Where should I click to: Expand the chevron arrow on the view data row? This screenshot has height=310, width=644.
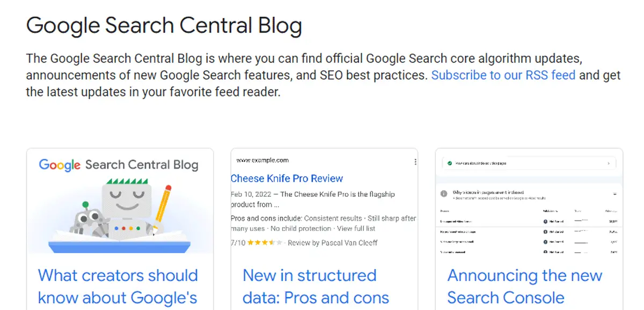tap(608, 163)
